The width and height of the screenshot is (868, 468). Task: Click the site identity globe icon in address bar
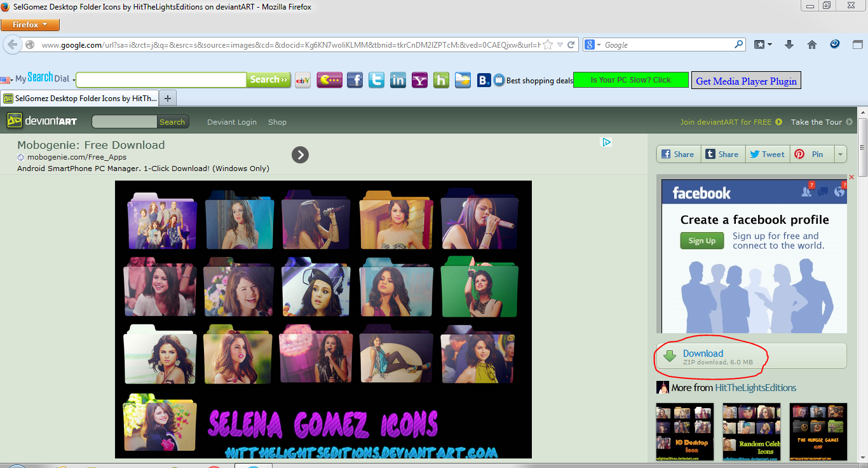pos(29,45)
